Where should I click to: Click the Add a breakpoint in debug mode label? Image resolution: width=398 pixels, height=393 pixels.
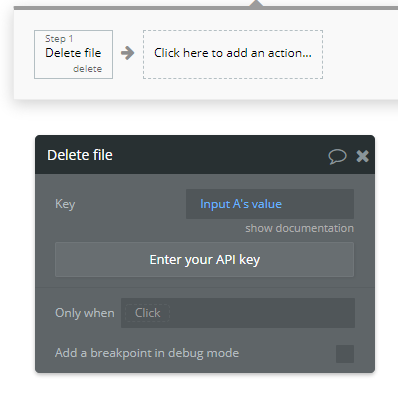coord(147,353)
